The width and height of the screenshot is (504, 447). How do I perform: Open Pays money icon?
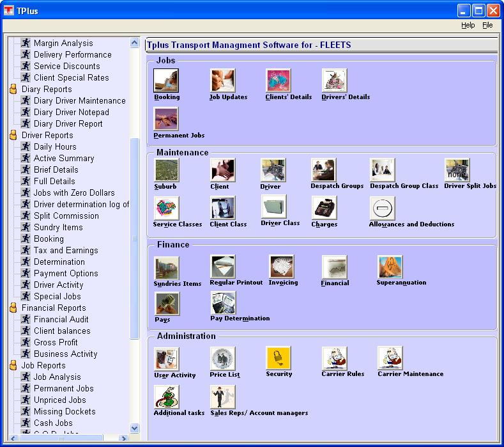click(x=167, y=304)
